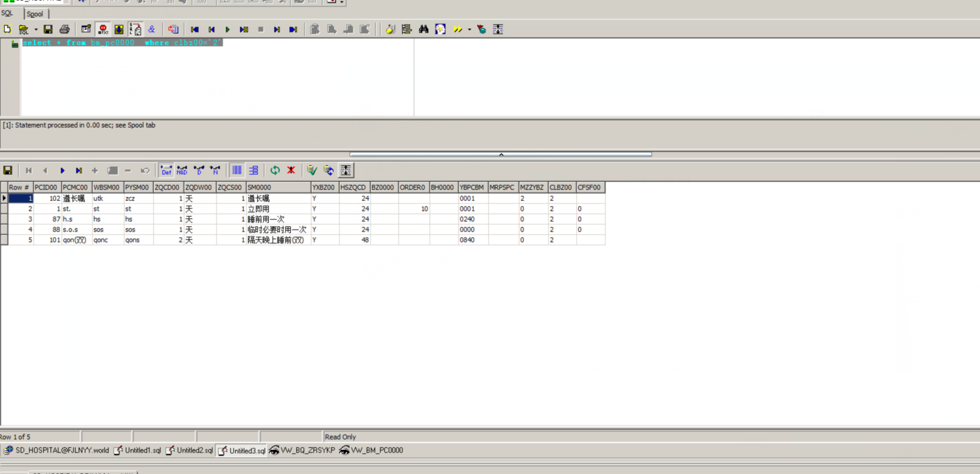Click the rollback database changes icon
Screen dimensions: 980x474
(329, 170)
